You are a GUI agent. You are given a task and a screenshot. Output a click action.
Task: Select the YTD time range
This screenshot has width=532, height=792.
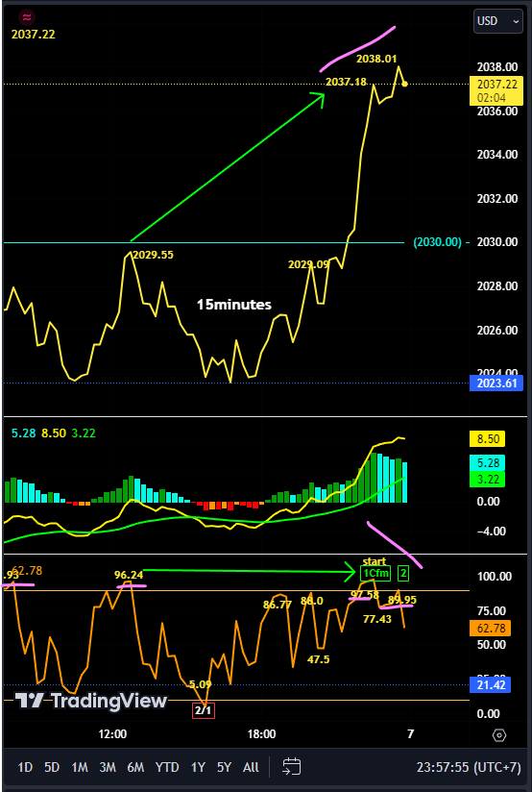coord(167,767)
